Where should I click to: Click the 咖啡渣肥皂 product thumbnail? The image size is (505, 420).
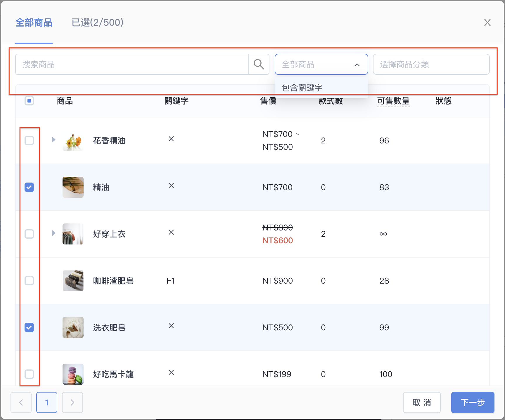(x=73, y=281)
